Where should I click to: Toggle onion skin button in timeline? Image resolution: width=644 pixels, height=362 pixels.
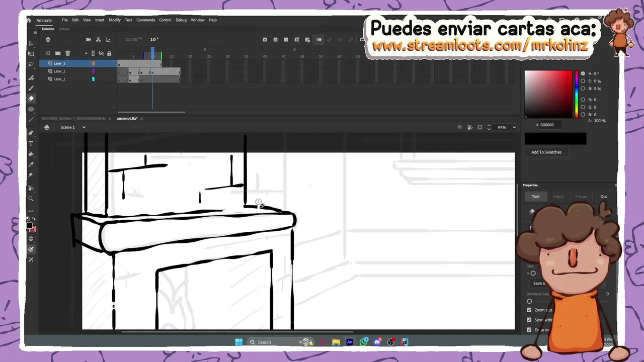point(319,40)
